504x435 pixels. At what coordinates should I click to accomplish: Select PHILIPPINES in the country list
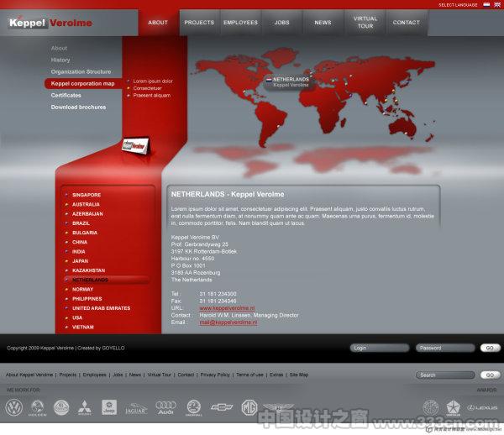87,299
